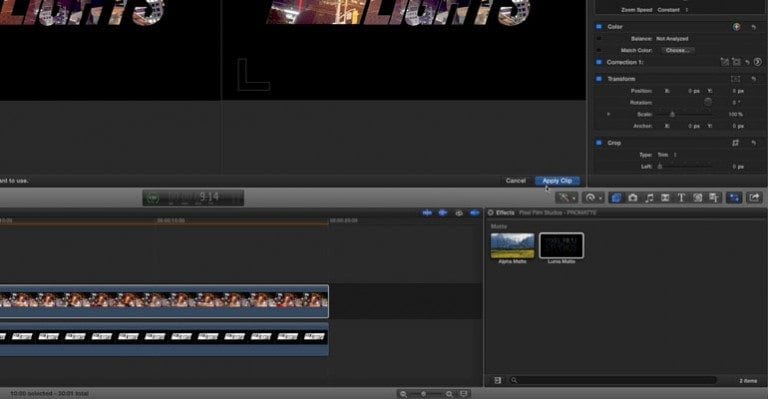The height and width of the screenshot is (399, 768).
Task: Open the Photos browser camera icon
Action: pyautogui.click(x=633, y=197)
